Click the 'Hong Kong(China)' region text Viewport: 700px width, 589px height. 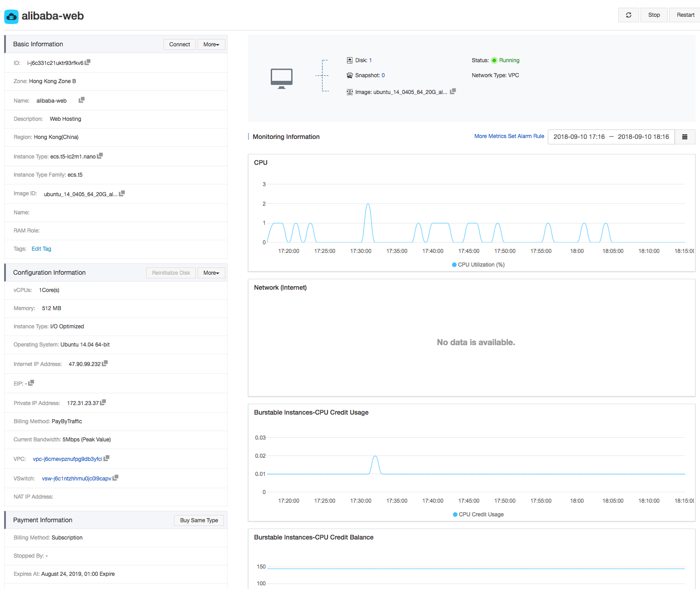[56, 137]
